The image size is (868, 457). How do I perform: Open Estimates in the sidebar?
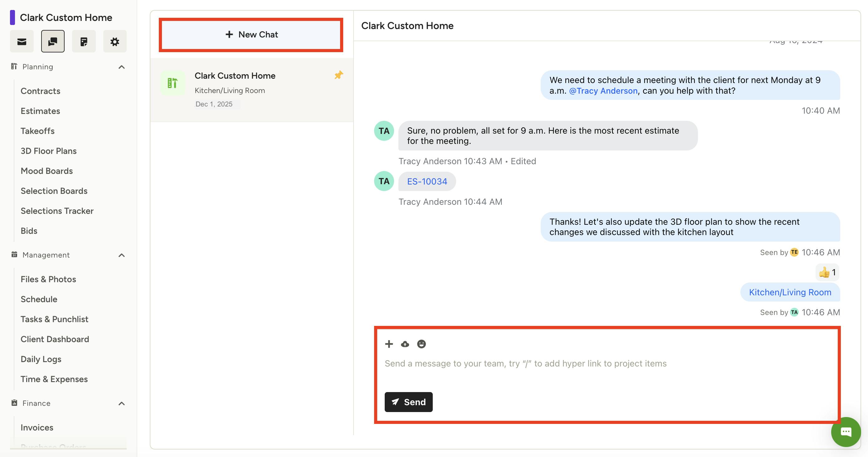pyautogui.click(x=41, y=111)
